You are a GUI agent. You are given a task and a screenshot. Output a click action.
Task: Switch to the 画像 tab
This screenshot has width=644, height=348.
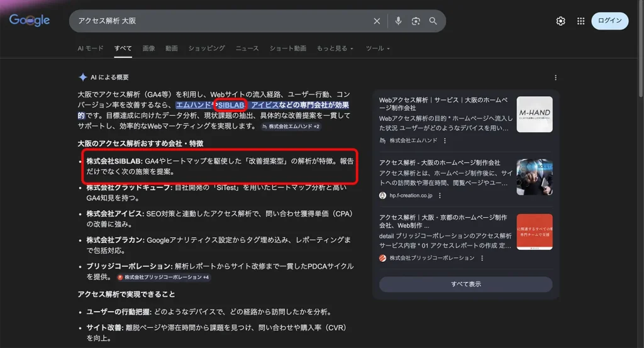(x=148, y=48)
